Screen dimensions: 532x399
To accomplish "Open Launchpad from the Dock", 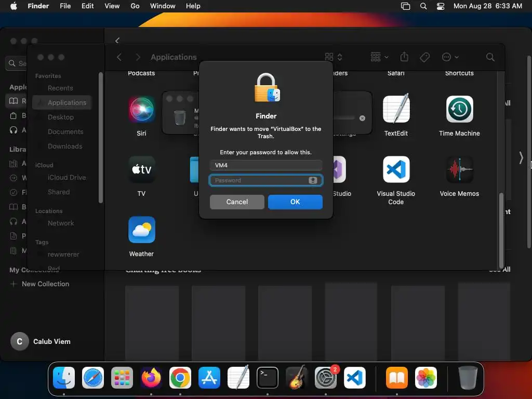I will [x=122, y=378].
